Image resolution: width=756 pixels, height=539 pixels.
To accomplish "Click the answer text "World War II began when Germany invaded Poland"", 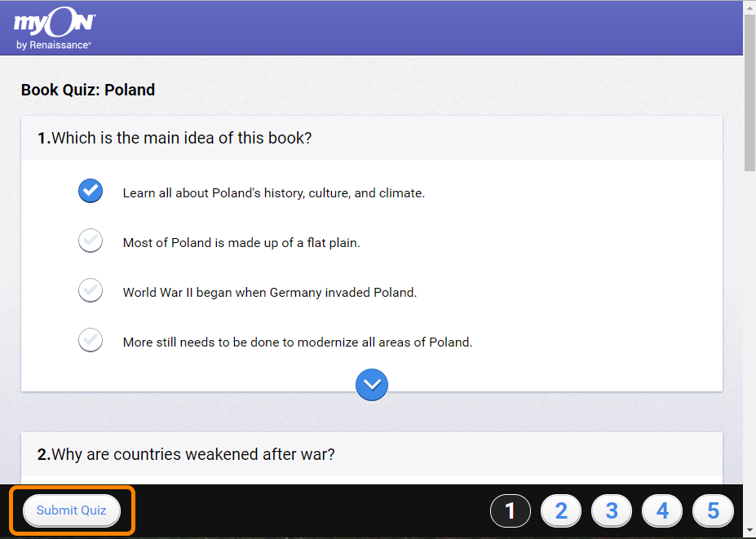I will (x=270, y=292).
